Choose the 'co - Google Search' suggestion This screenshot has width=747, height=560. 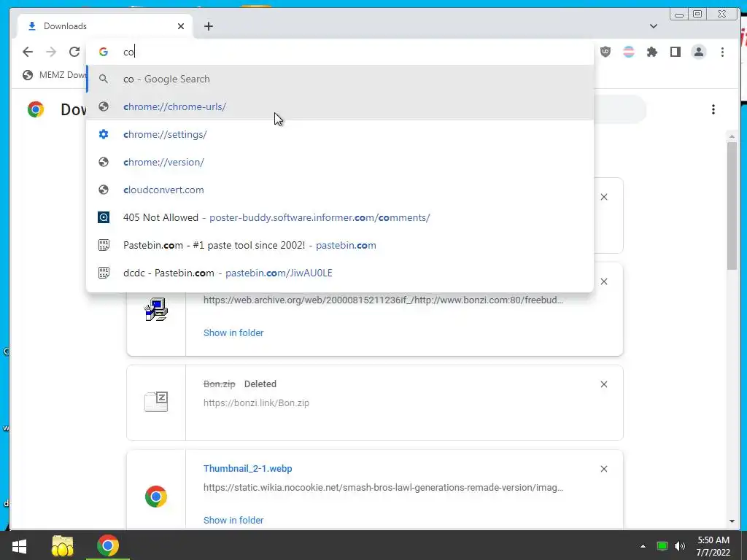(340, 79)
